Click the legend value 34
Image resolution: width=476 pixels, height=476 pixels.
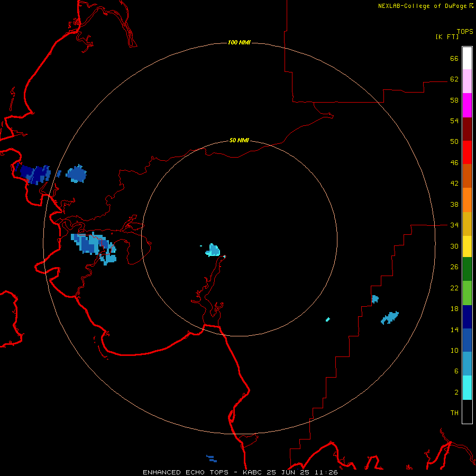click(x=454, y=225)
